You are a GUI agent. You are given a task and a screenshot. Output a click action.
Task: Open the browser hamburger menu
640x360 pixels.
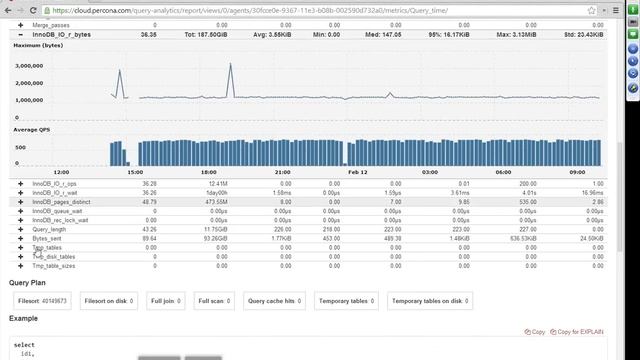point(616,11)
